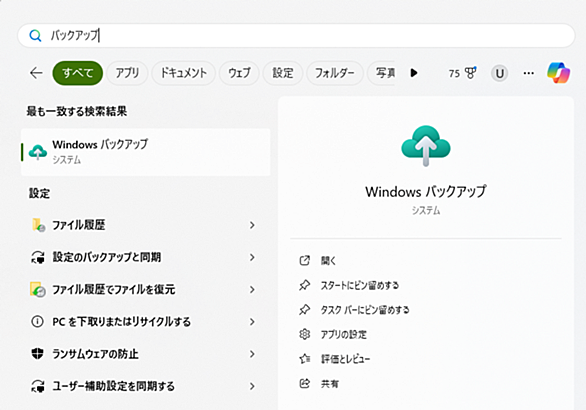Click スタートにピン留めする
Screen dimensions: 586x410
(x=360, y=286)
